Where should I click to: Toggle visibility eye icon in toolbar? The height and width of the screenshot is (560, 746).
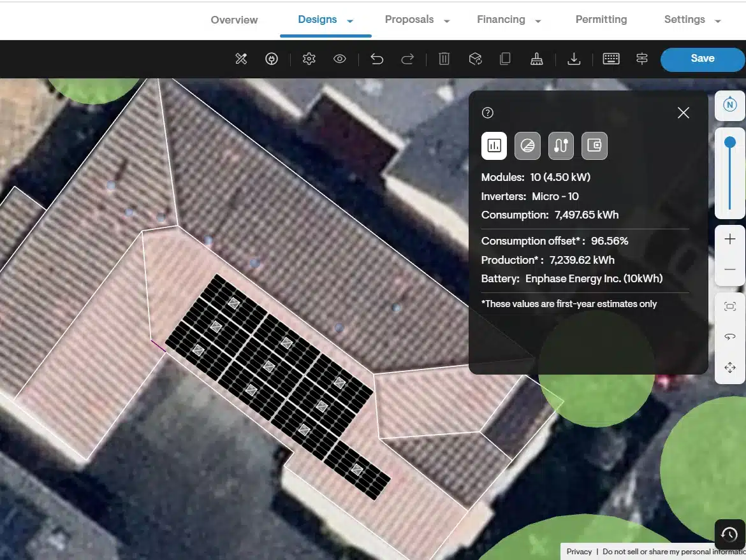tap(340, 59)
